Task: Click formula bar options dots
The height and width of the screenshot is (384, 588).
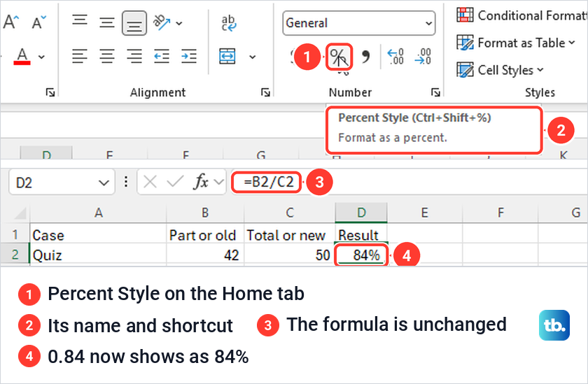Action: coord(125,183)
